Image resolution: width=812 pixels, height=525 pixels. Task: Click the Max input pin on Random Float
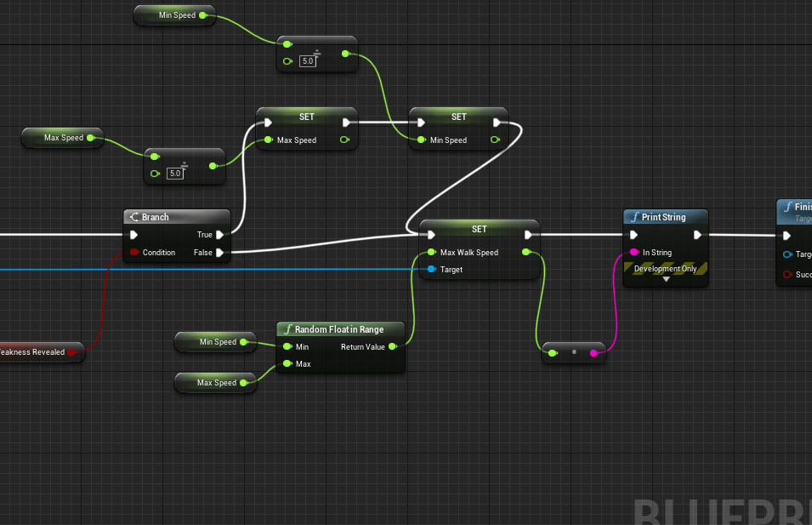[x=288, y=364]
